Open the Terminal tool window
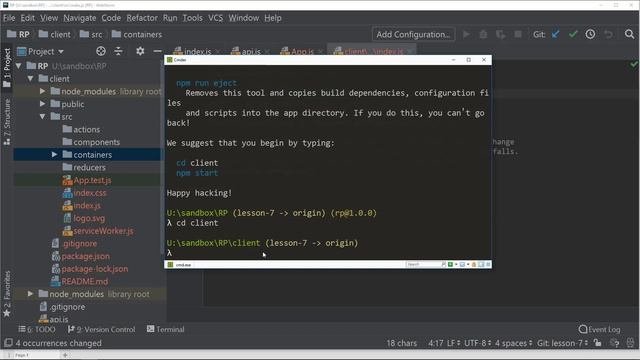This screenshot has width=640, height=360. click(x=165, y=329)
